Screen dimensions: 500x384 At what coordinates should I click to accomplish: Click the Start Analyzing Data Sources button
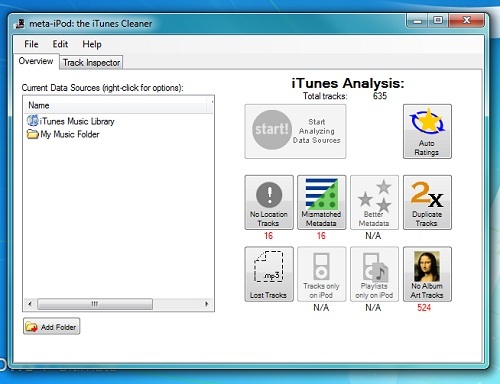pos(295,131)
